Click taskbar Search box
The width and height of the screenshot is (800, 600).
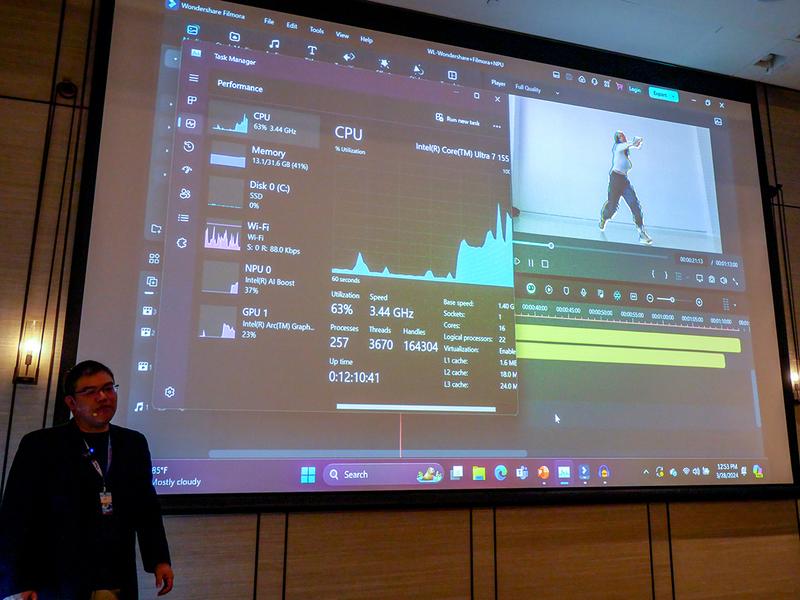383,474
